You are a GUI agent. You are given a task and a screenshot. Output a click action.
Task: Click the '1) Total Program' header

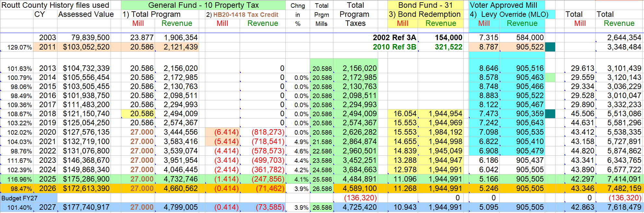pyautogui.click(x=151, y=14)
